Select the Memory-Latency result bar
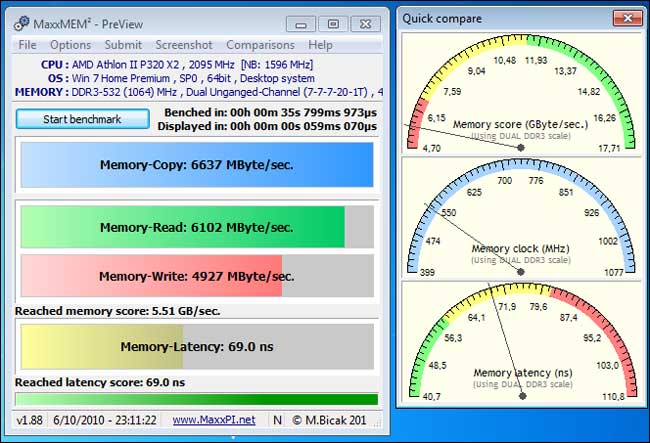650x443 pixels. [x=196, y=347]
